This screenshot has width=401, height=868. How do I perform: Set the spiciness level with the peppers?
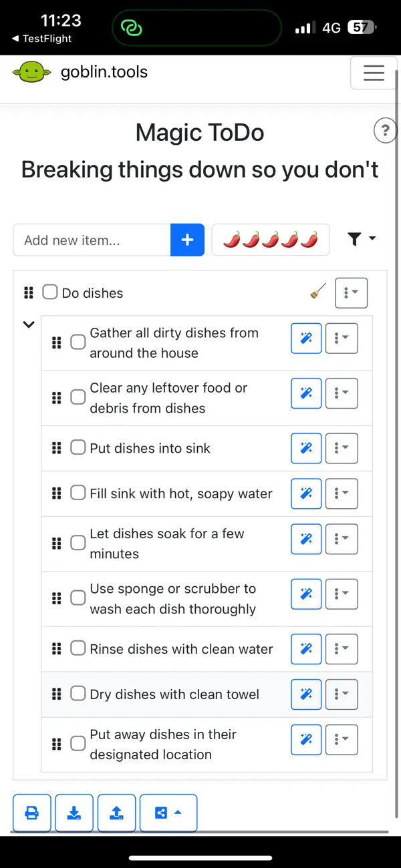point(270,240)
